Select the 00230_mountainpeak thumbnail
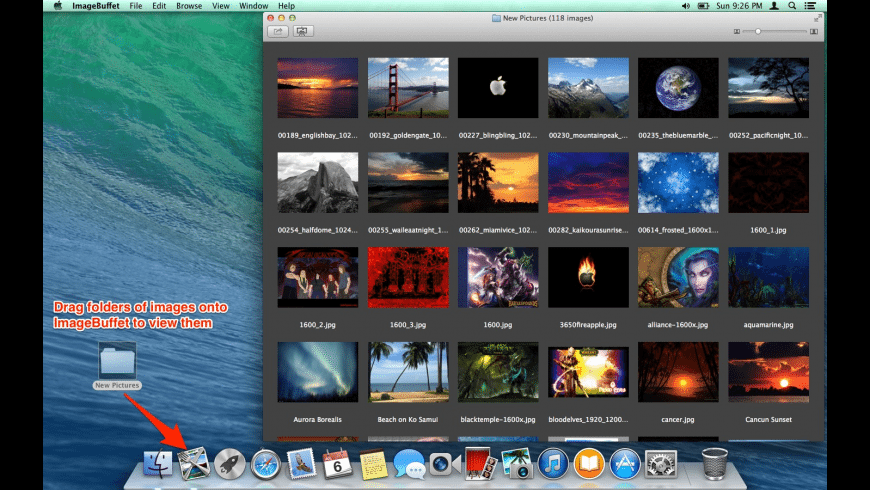Image resolution: width=870 pixels, height=490 pixels. pyautogui.click(x=588, y=88)
